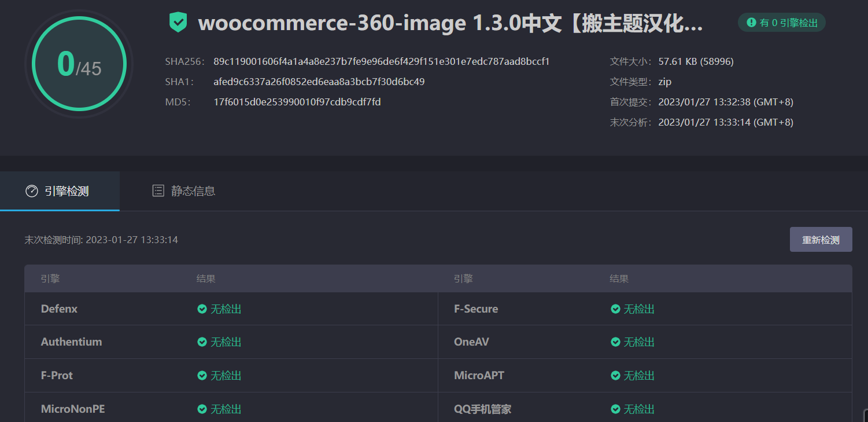Click the green check icon for F-Secure
The image size is (868, 422).
click(x=615, y=309)
